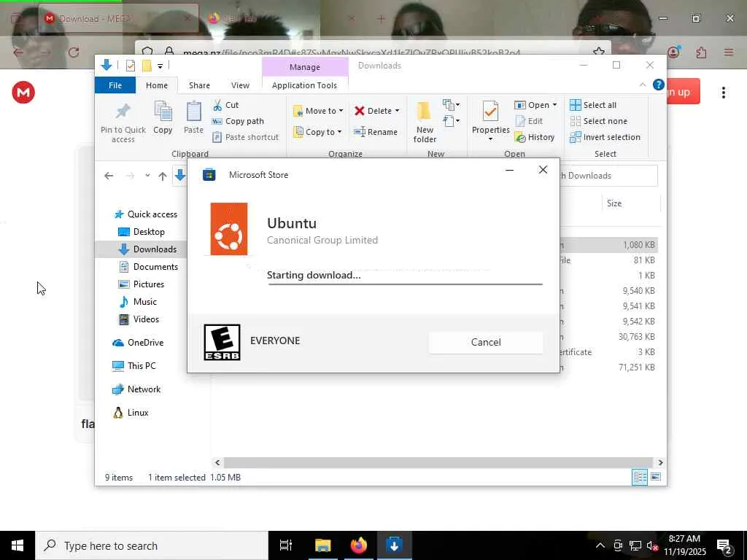Click Select none in ribbon
Image resolution: width=747 pixels, height=560 pixels.
(x=599, y=121)
